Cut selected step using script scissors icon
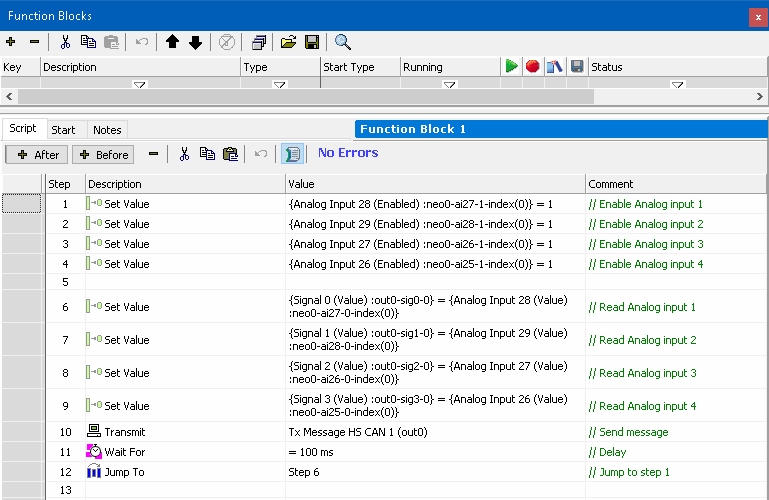Screen dimensions: 769x500 (184, 154)
